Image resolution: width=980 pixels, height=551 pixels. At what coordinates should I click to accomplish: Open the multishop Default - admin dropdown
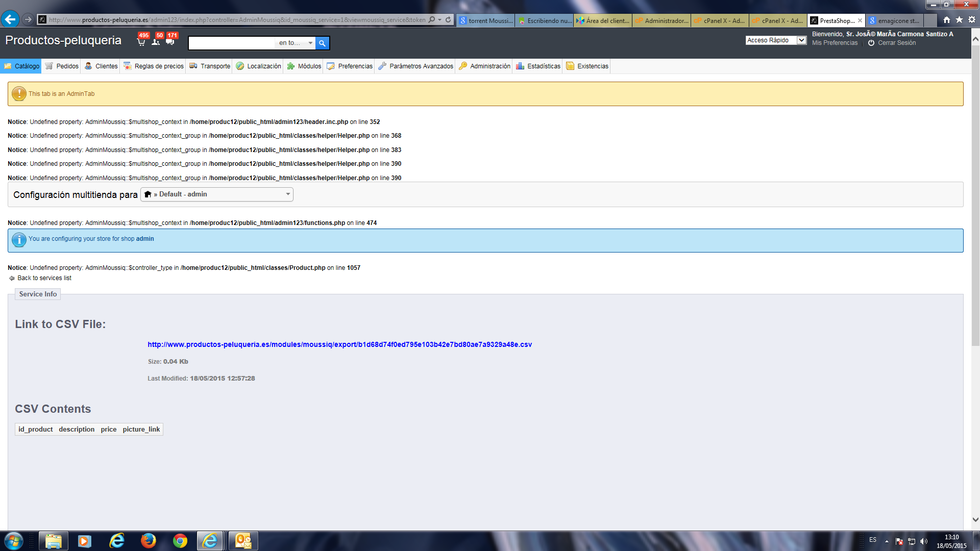217,194
